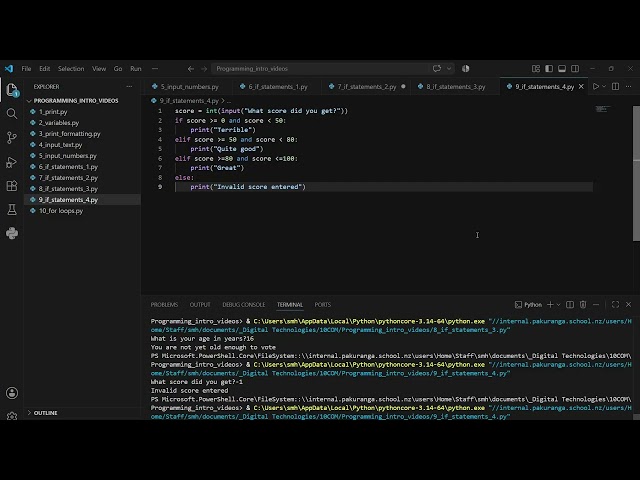The width and height of the screenshot is (640, 480).
Task: Open the Copilot chat icon
Action: pyautogui.click(x=437, y=69)
